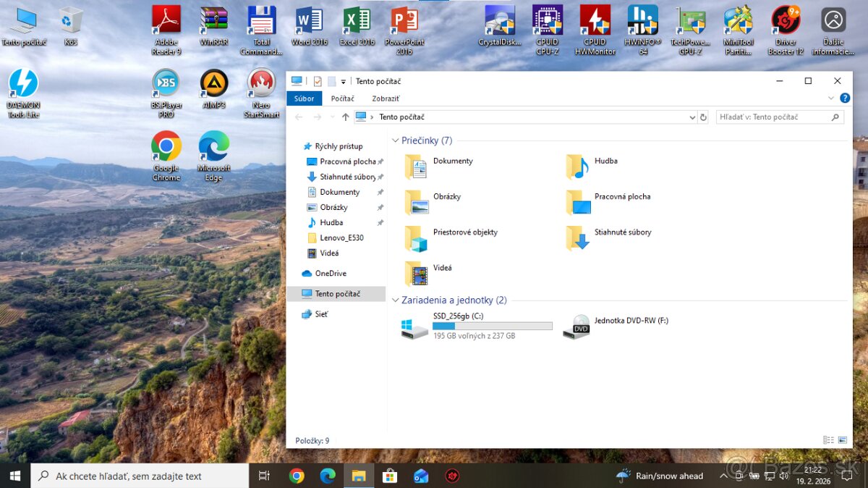Expand the Zariadenia a jednotky section

click(395, 300)
